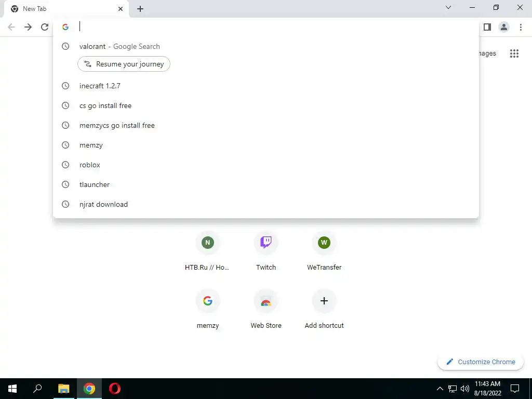Open the notification center icon
Image resolution: width=532 pixels, height=399 pixels.
pos(515,389)
